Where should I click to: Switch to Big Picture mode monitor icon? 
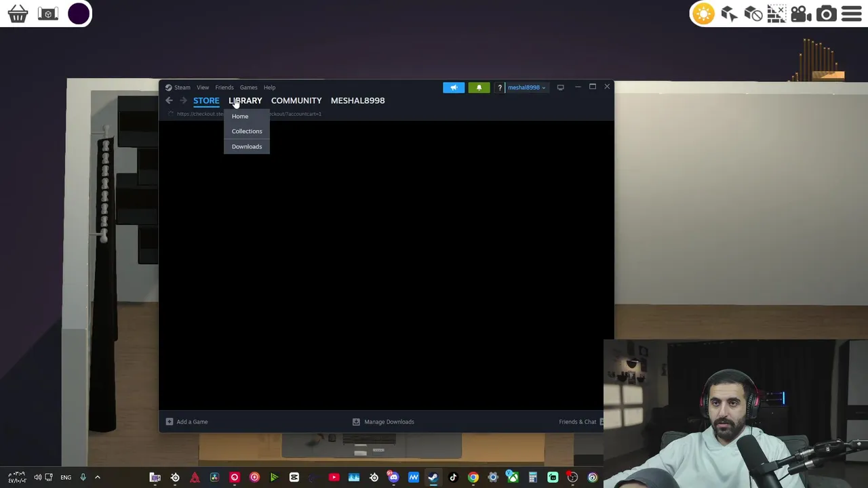click(x=560, y=87)
